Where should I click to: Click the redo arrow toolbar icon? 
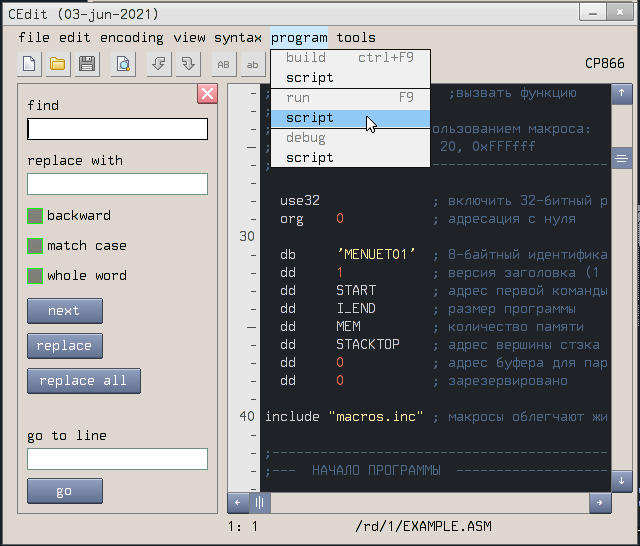[x=188, y=64]
